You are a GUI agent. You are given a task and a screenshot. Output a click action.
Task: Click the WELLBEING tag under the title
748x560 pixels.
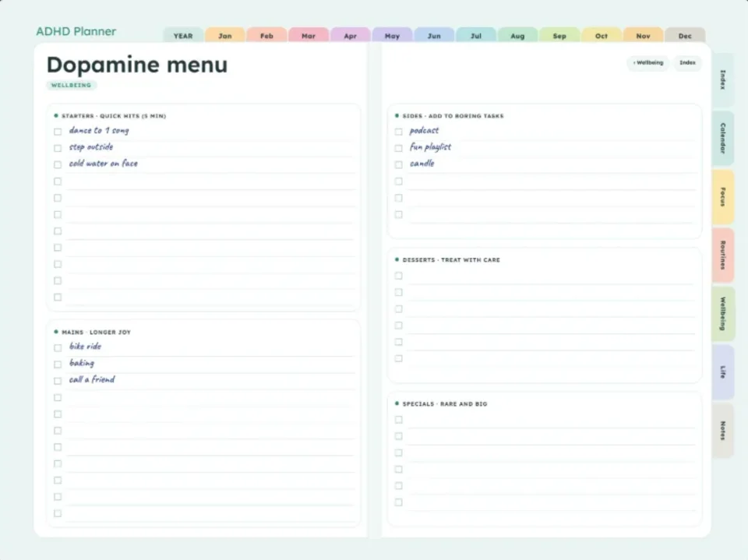[x=71, y=85]
